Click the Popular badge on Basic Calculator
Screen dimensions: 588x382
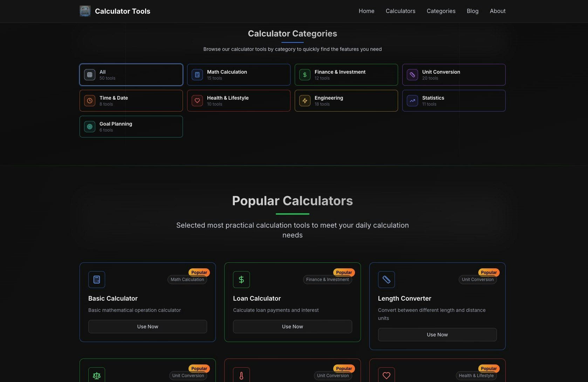tap(199, 273)
